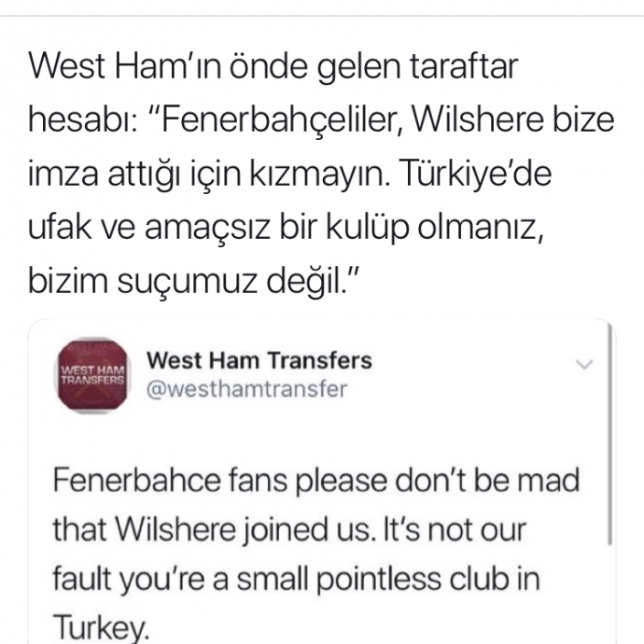Click 'WEST HAM TRANSFERS' text inside the avatar

(92, 375)
